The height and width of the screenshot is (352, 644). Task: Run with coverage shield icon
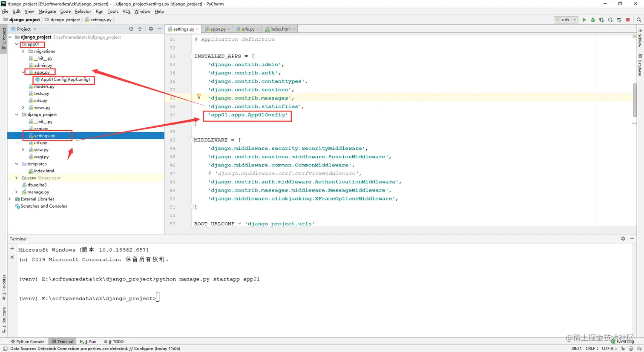click(x=601, y=20)
